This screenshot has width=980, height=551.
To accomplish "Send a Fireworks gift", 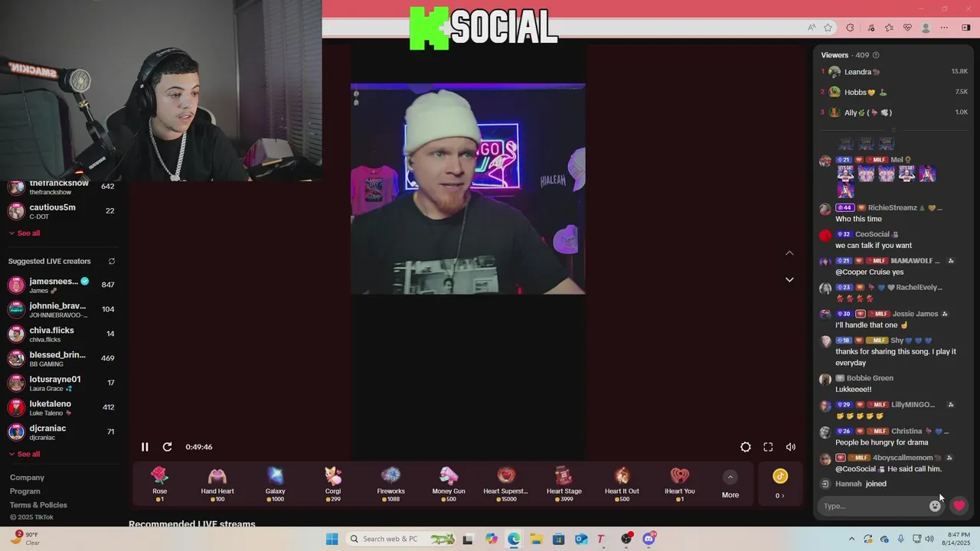I will 390,484.
